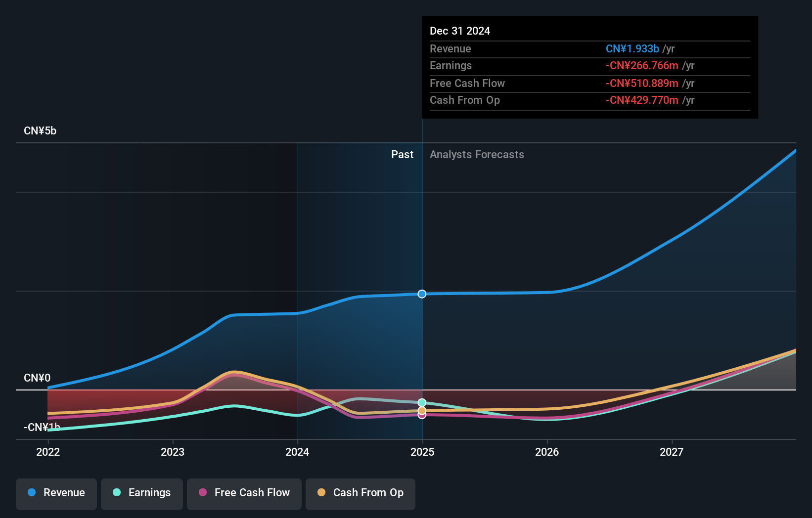812x518 pixels.
Task: Click the 2027 x-axis label
Action: (672, 452)
